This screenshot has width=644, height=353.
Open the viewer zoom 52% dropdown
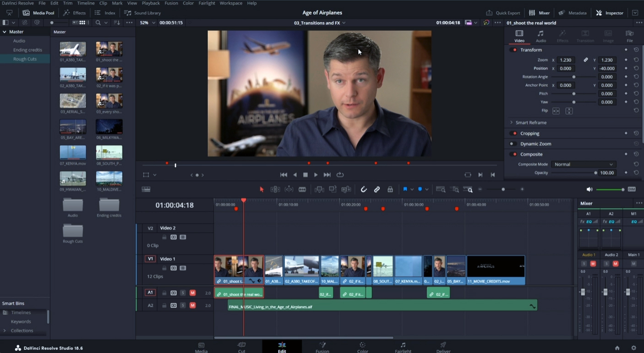[x=147, y=22]
